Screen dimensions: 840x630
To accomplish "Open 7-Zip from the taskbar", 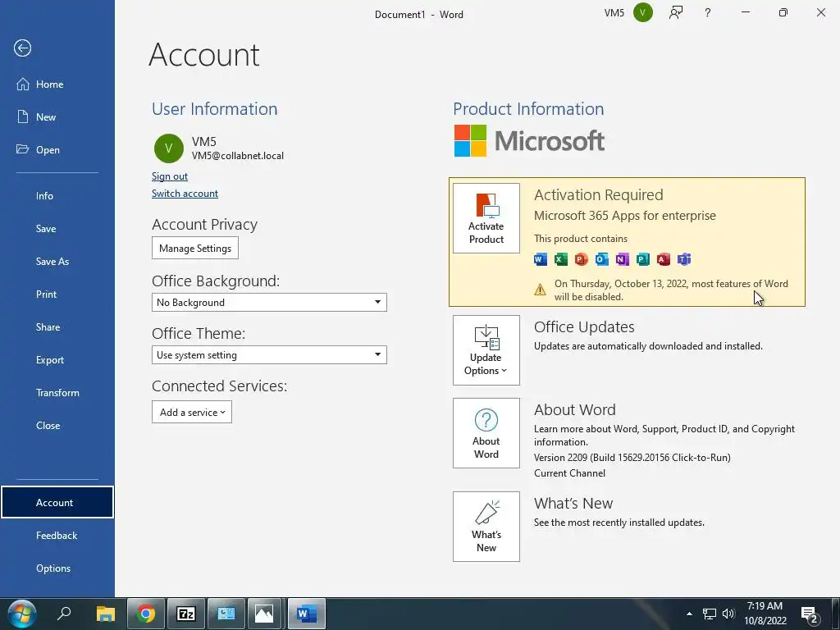I will pos(186,614).
